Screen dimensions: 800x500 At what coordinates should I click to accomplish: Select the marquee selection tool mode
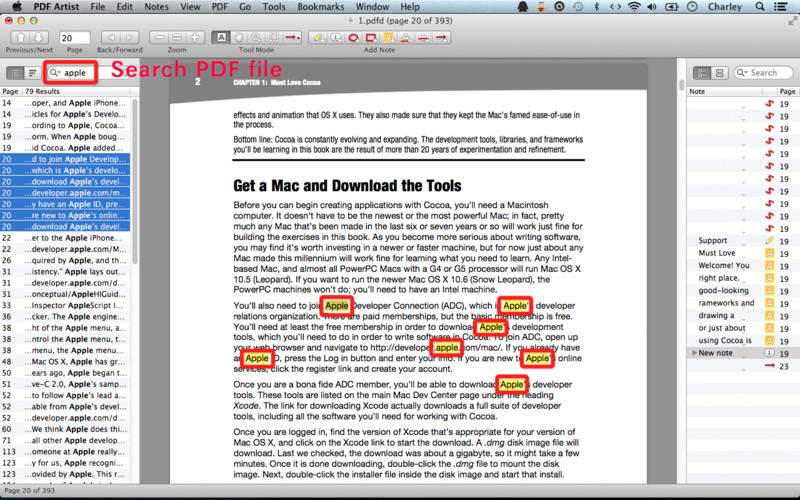[274, 38]
